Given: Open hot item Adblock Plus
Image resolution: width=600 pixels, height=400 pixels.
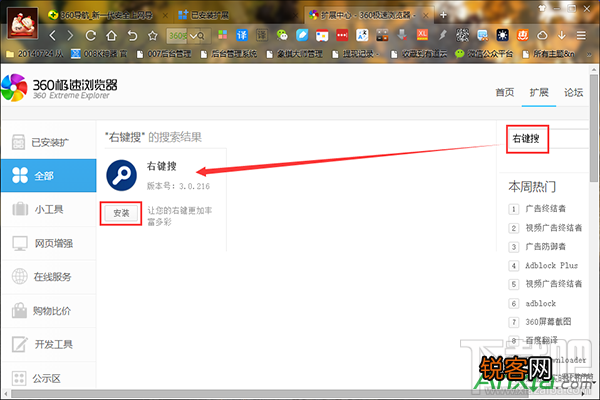Looking at the screenshot, I should 551,265.
